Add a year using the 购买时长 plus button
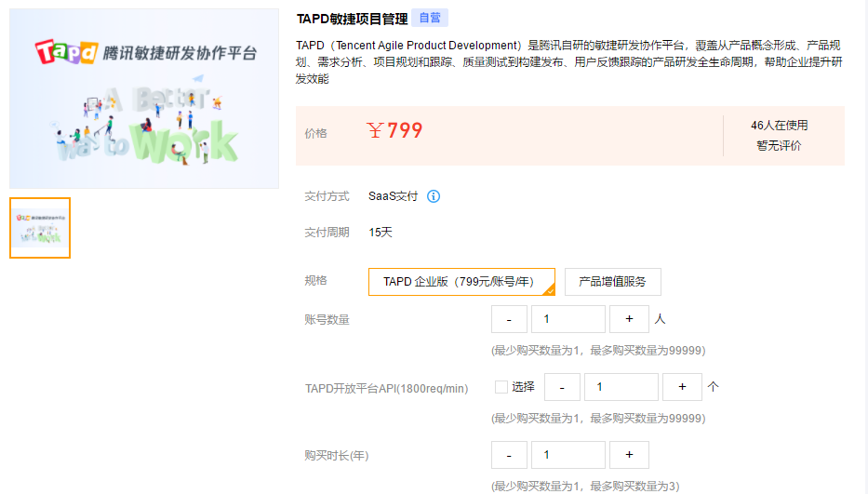The width and height of the screenshot is (868, 494). 629,455
